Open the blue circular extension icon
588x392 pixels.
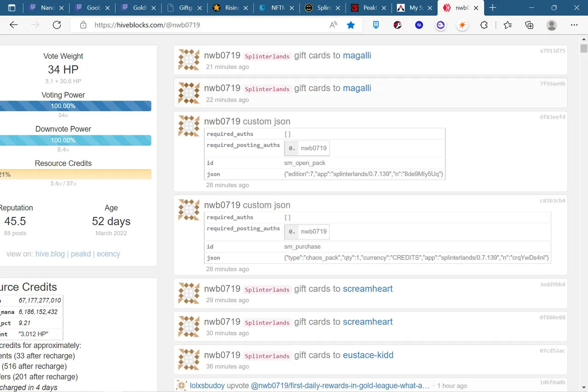pyautogui.click(x=419, y=25)
